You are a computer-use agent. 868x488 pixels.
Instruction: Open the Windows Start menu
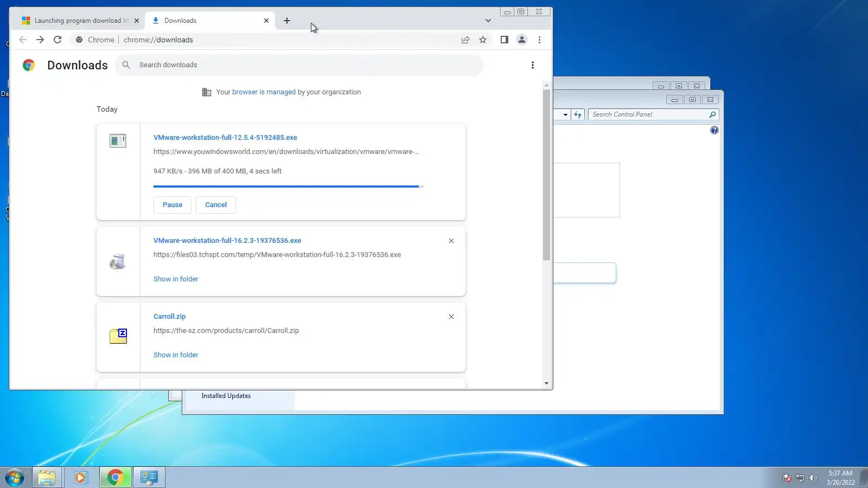pyautogui.click(x=15, y=478)
